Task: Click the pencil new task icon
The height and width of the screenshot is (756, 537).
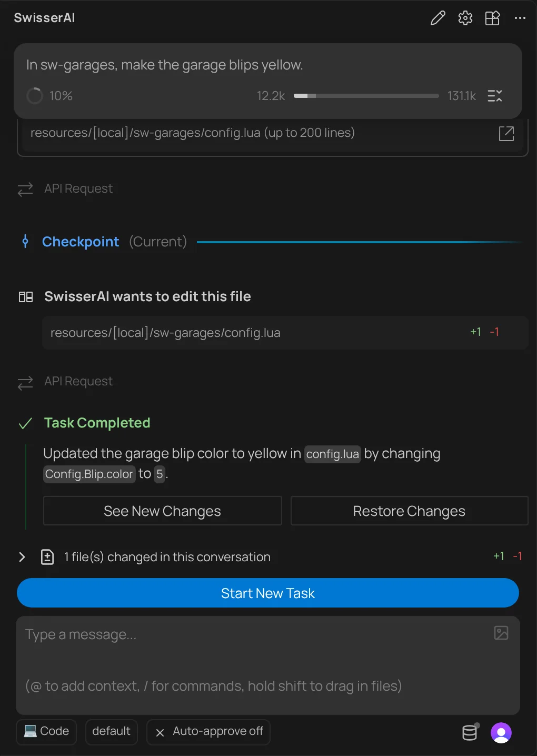Action: pos(437,18)
